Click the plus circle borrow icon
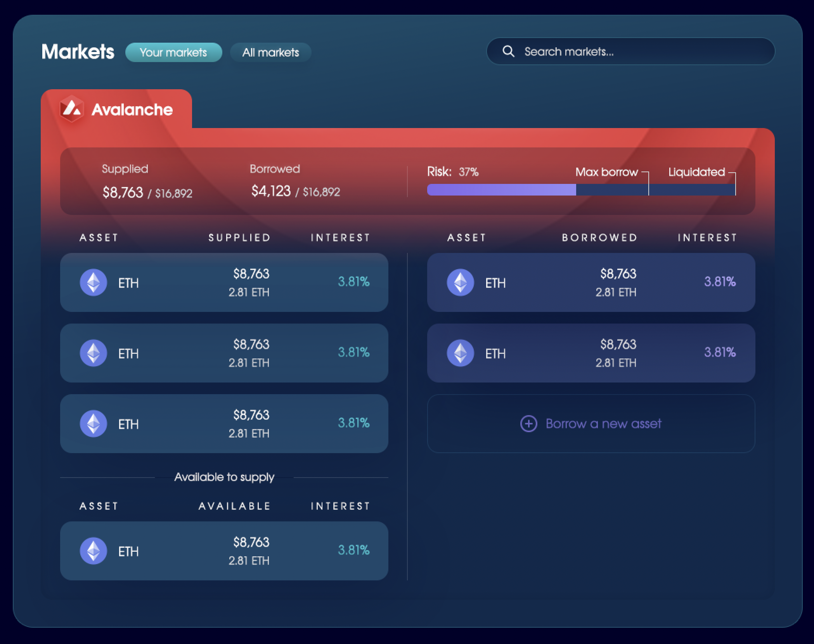814x644 pixels. (x=528, y=424)
